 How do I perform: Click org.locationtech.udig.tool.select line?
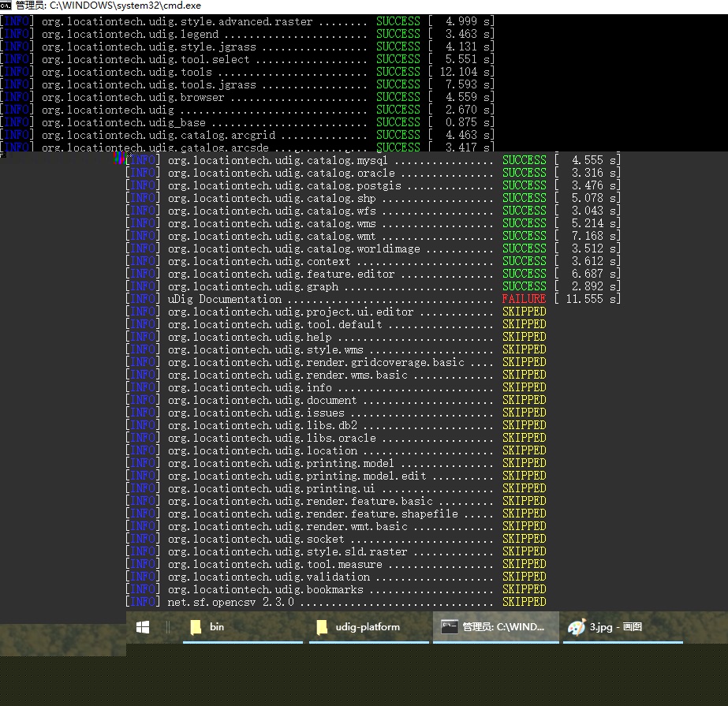coord(247,59)
